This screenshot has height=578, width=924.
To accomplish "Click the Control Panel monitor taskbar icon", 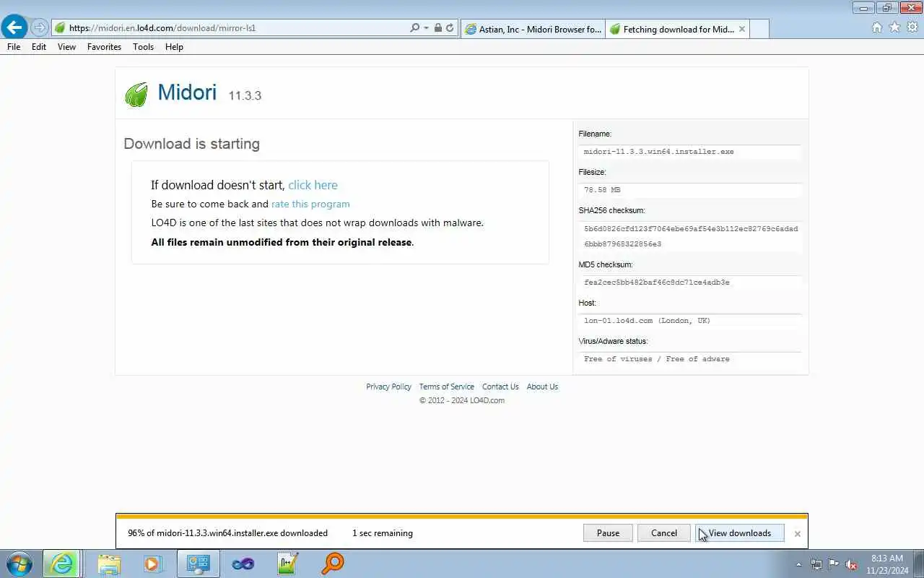I will coord(198,564).
